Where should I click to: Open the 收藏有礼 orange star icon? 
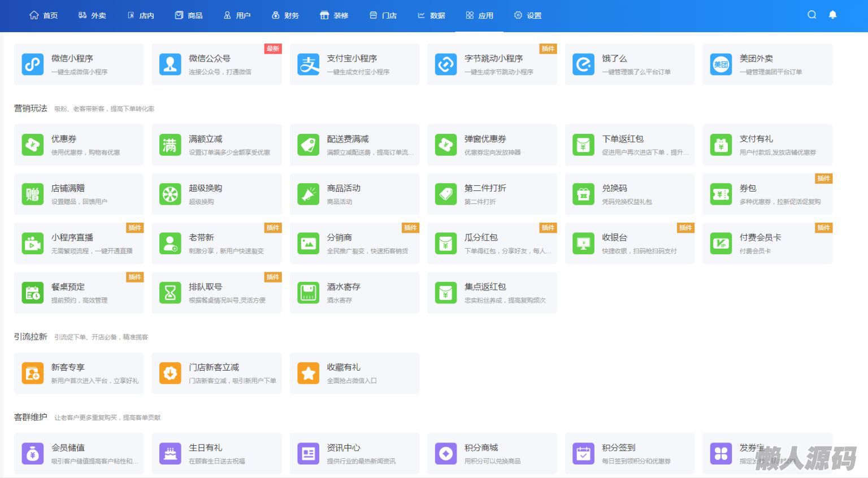point(309,373)
